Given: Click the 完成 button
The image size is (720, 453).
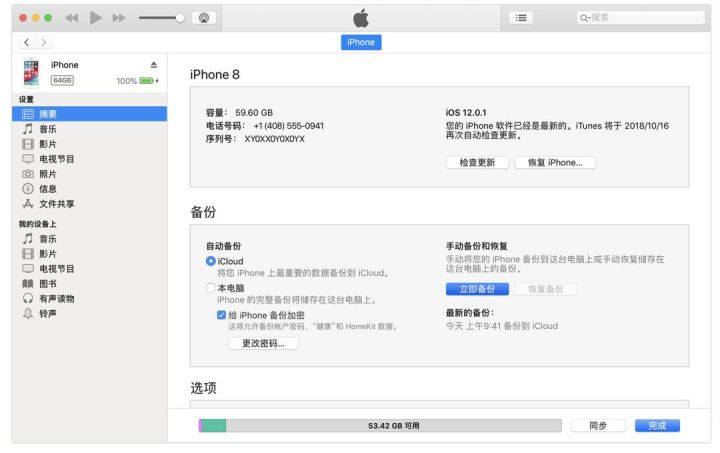Looking at the screenshot, I should click(x=657, y=426).
